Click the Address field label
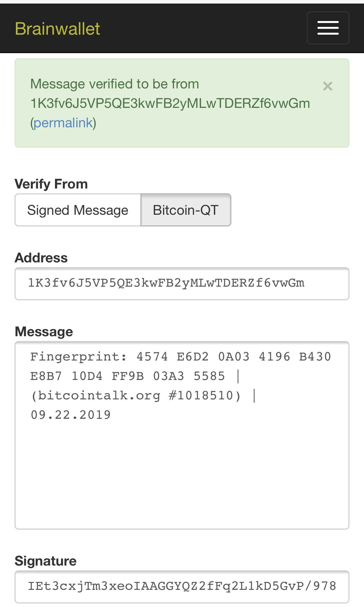 click(x=41, y=258)
